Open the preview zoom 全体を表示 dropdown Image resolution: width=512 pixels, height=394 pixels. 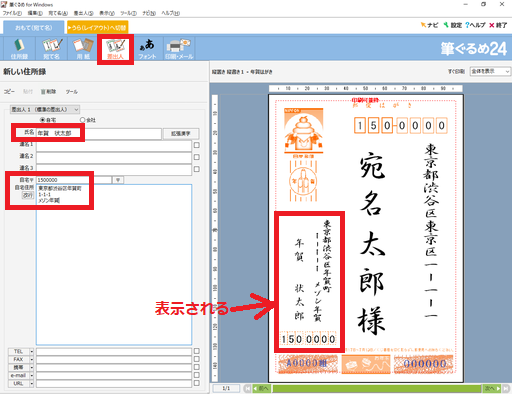click(490, 71)
